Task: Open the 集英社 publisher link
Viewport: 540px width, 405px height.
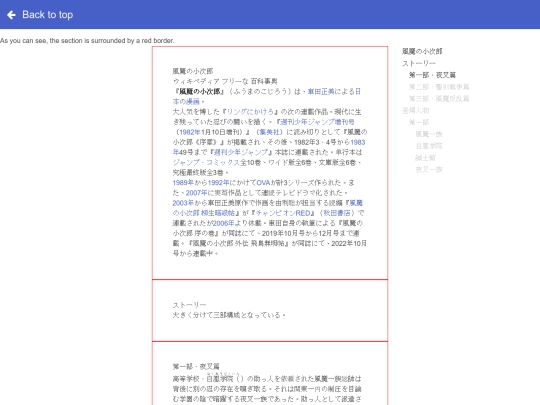Action: click(x=269, y=132)
